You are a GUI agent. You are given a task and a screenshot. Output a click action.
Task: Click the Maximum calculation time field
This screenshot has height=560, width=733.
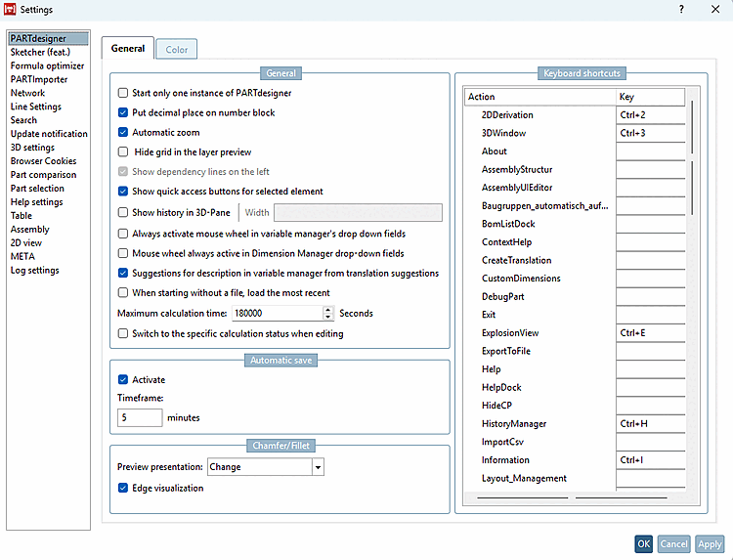coord(278,313)
